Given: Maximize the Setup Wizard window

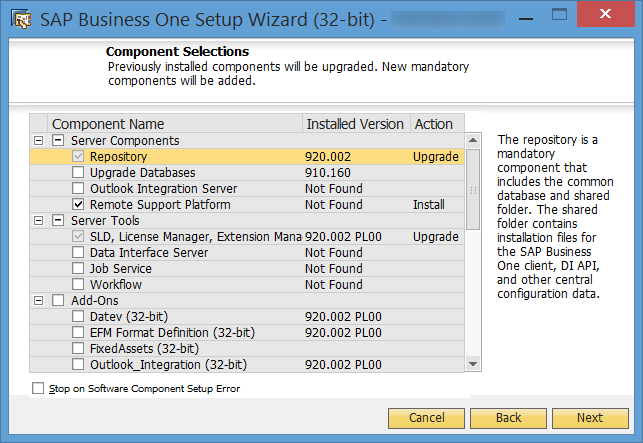Looking at the screenshot, I should [x=559, y=15].
